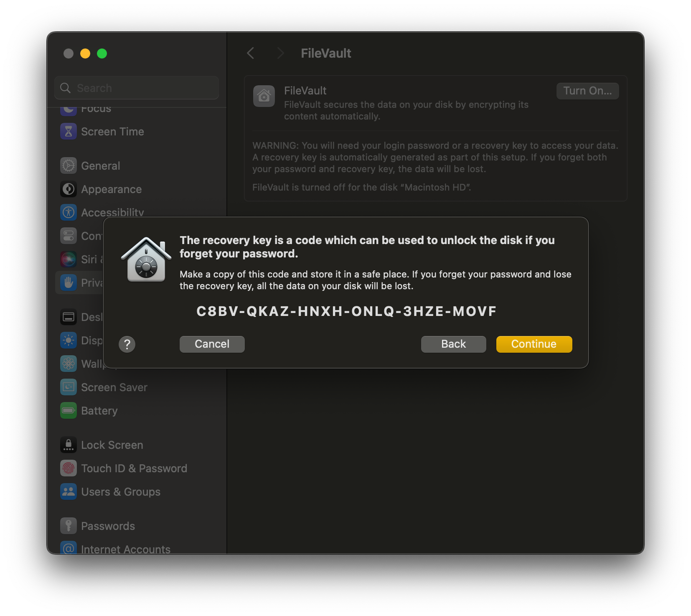This screenshot has height=616, width=691.
Task: Select the recovery key code C8BV-QKAZ-HNXH-ONLQ-3HZE-MOVF
Action: [346, 311]
